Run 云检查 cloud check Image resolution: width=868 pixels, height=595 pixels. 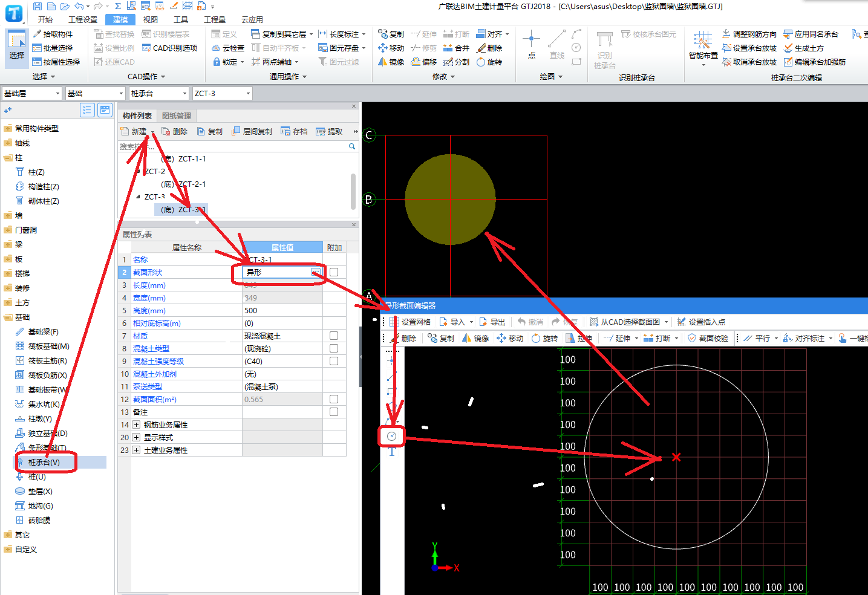[228, 48]
